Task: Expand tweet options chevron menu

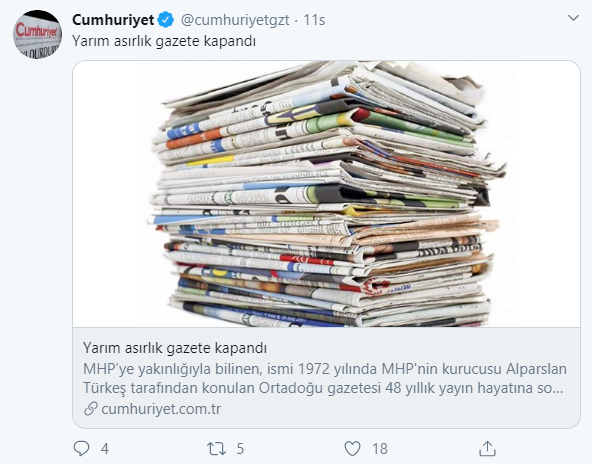Action: pyautogui.click(x=573, y=18)
